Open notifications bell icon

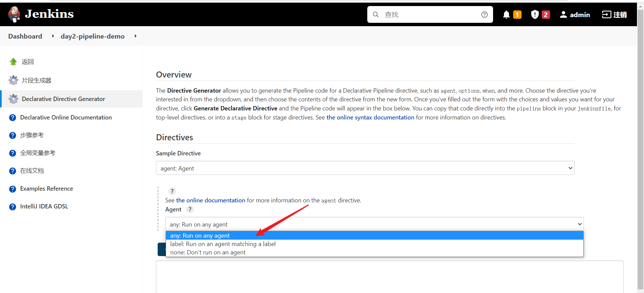[x=506, y=14]
